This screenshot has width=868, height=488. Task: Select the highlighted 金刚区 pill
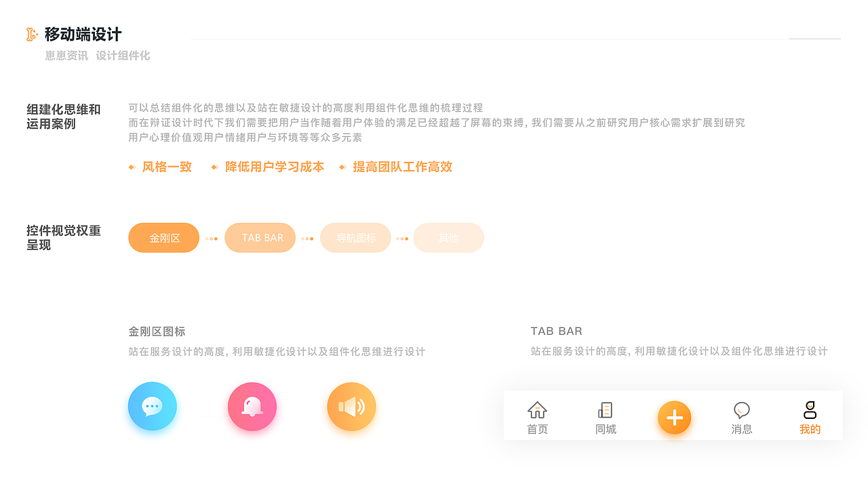(x=163, y=237)
